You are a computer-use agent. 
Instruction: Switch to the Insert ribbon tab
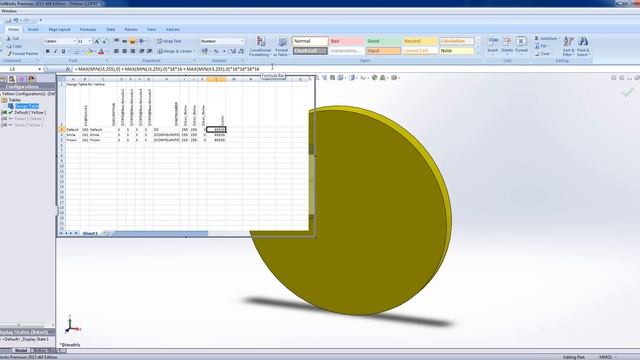33,29
